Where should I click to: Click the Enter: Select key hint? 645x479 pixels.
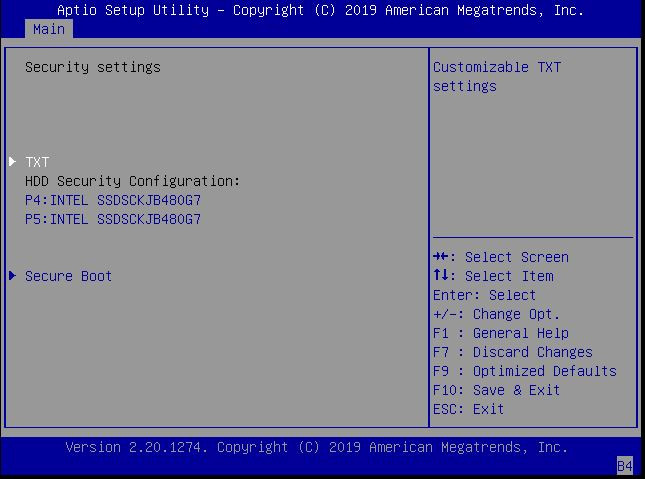pyautogui.click(x=485, y=295)
